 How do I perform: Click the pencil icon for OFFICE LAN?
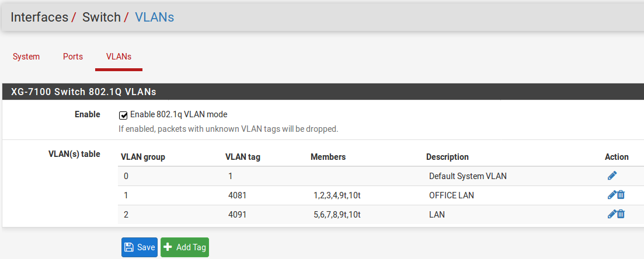coord(611,195)
